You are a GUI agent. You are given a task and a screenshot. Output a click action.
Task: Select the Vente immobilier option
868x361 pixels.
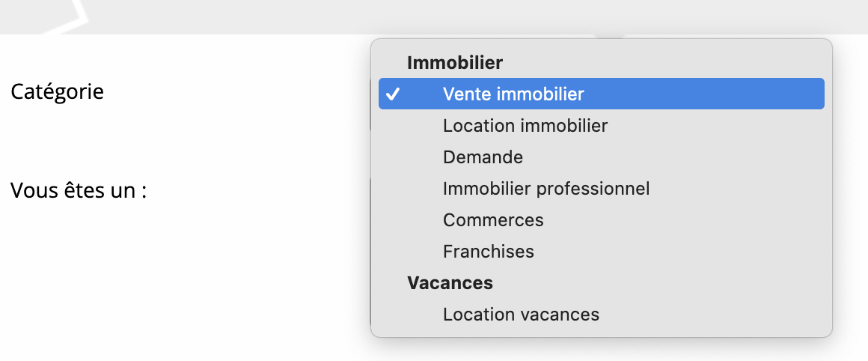[x=513, y=94]
